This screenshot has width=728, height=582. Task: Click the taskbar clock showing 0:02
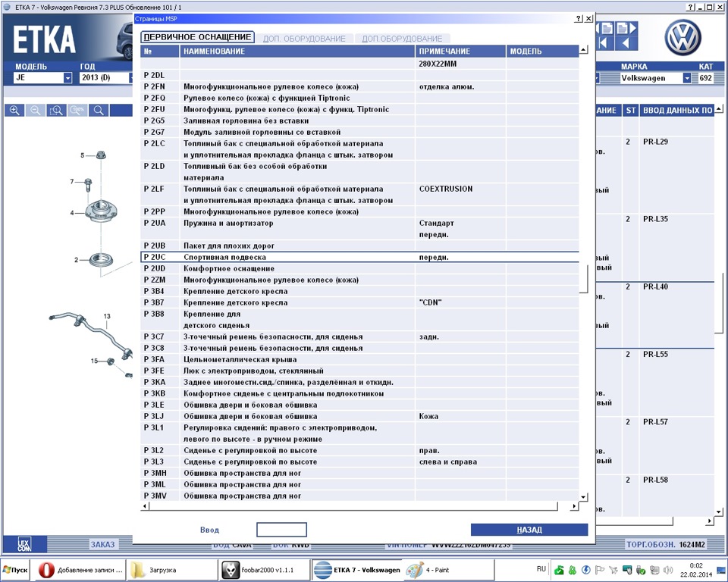click(x=696, y=565)
